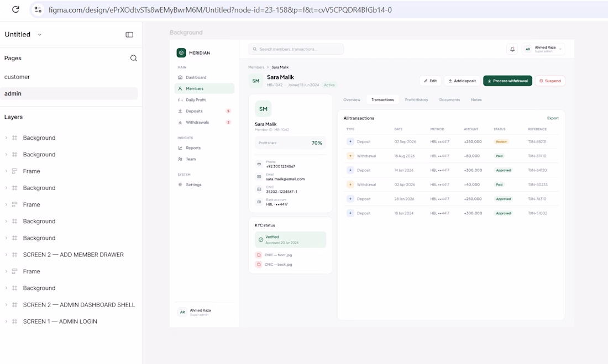The width and height of the screenshot is (608, 364).
Task: Expand the SCREEN 2 — ADD MEMBER DRAWER layer
Action: click(x=6, y=255)
